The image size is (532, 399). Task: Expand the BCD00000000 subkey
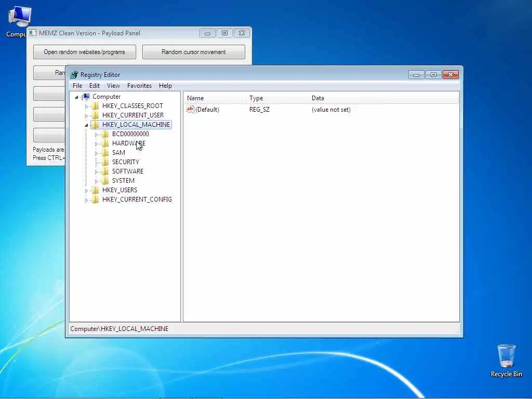click(x=96, y=135)
